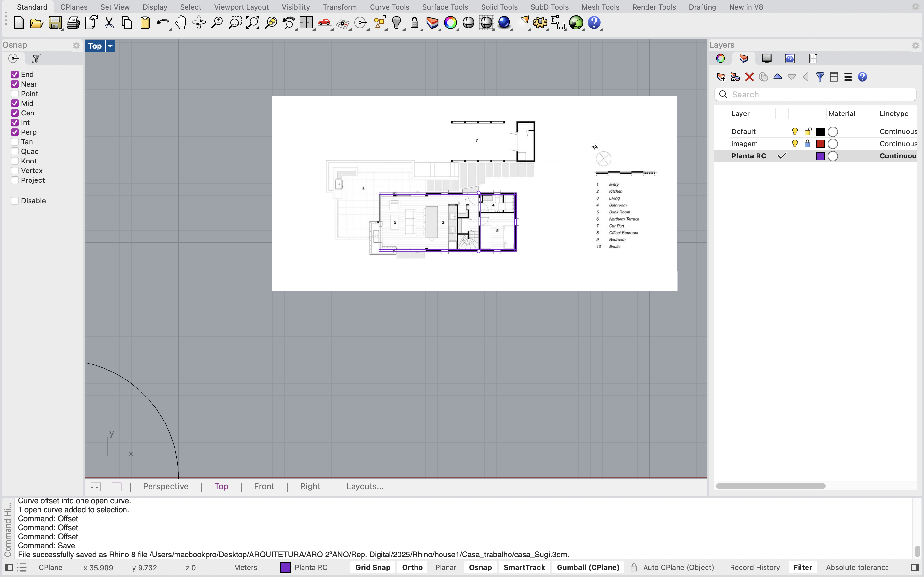Check the Disable osnap checkbox
The height and width of the screenshot is (577, 924).
(15, 200)
